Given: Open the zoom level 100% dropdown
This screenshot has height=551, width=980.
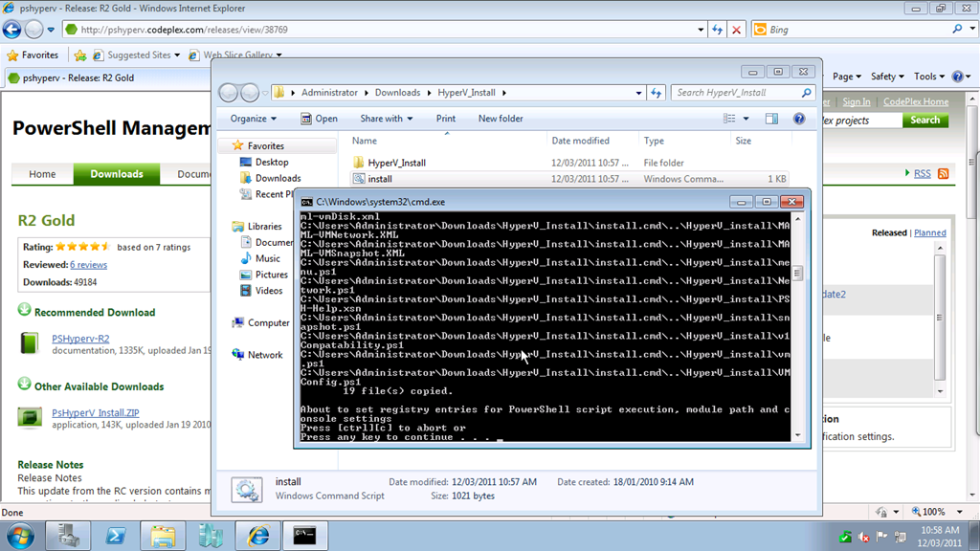Looking at the screenshot, I should (x=959, y=512).
